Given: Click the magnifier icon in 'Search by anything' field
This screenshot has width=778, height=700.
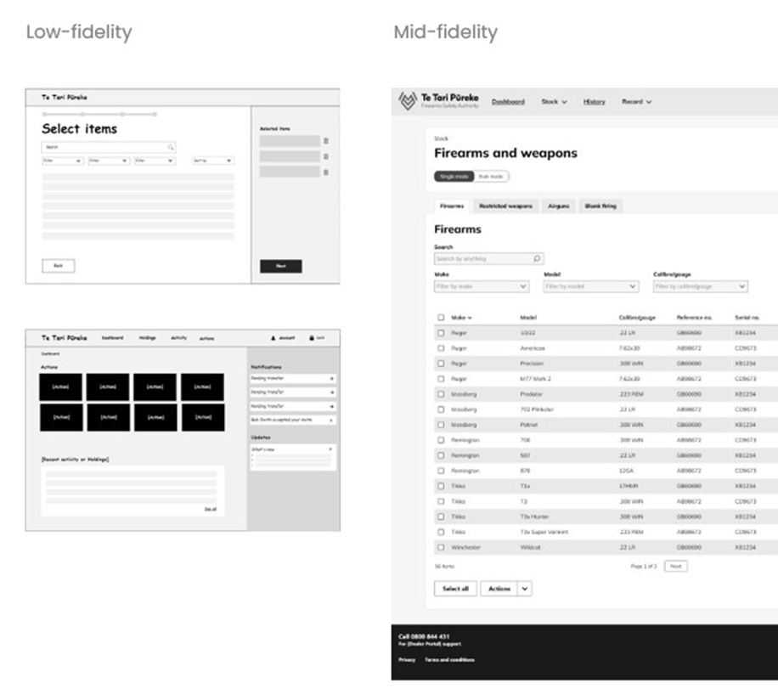Looking at the screenshot, I should click(x=537, y=258).
